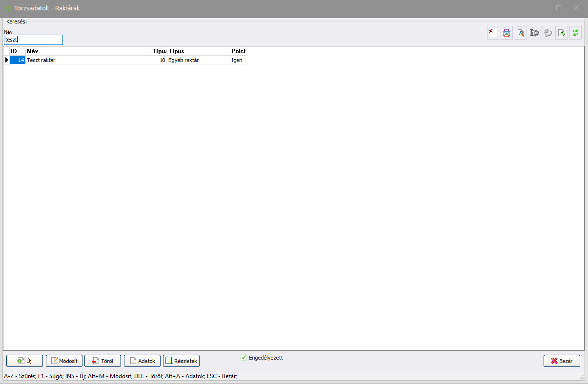Click the Részletek button
588x385 pixels.
[181, 361]
